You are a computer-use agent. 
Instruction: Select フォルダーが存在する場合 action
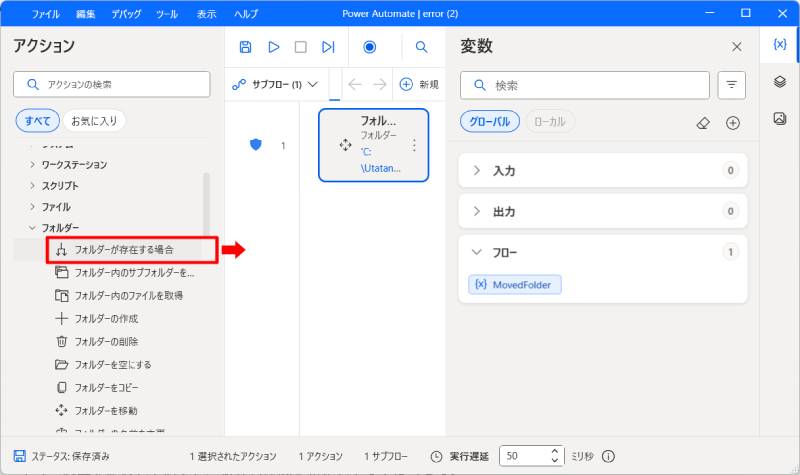coord(124,249)
